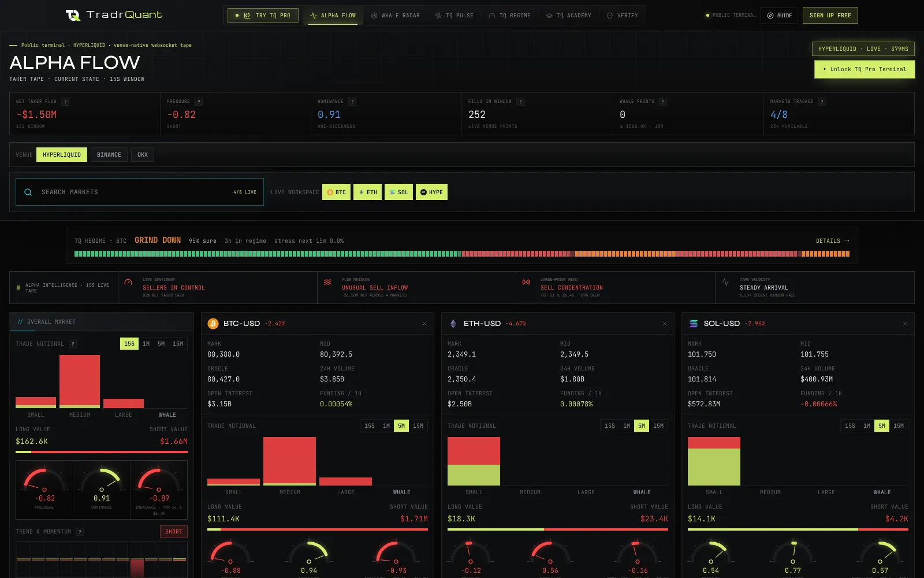The height and width of the screenshot is (578, 924).
Task: Open help for Net Taker Flow
Action: (x=65, y=102)
